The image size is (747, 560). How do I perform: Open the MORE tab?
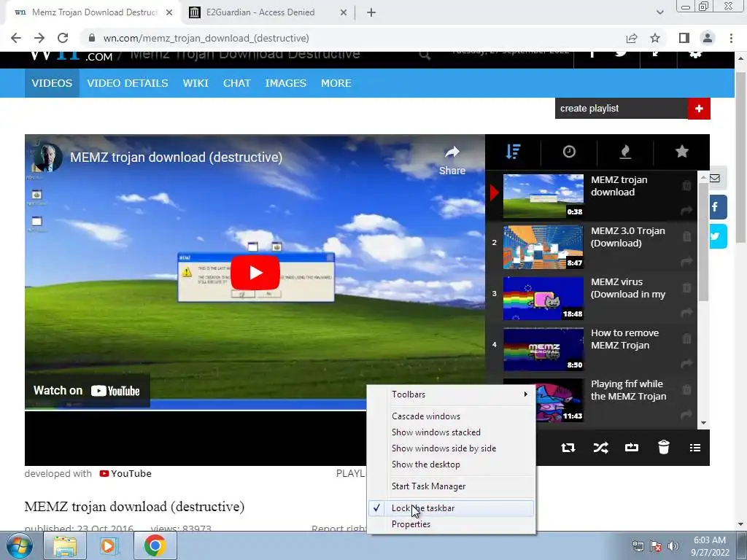coord(336,83)
